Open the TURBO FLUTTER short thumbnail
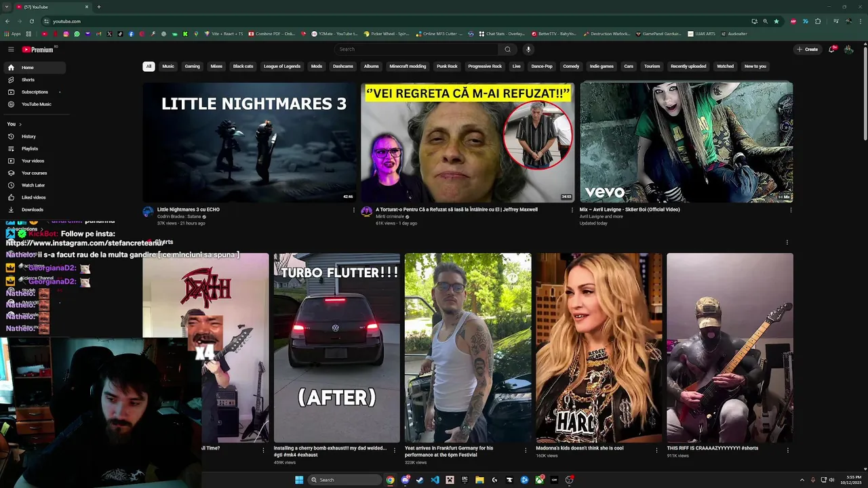Viewport: 868px width, 488px height. point(337,348)
